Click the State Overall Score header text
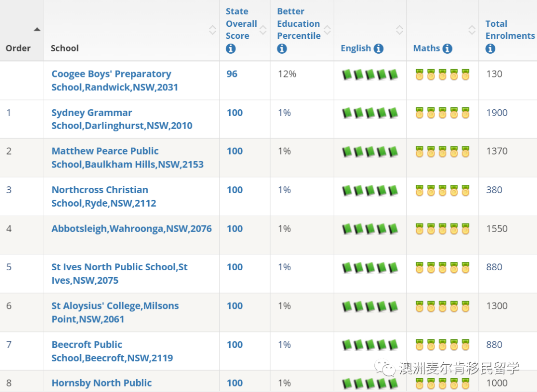 click(241, 24)
